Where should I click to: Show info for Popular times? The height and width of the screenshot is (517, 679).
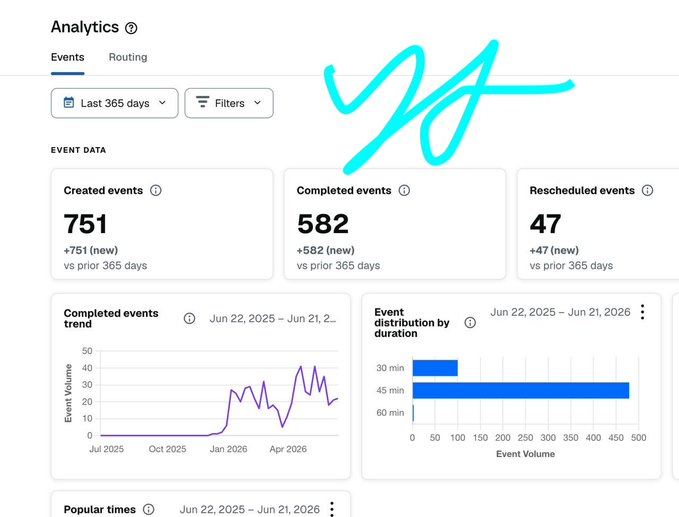click(x=149, y=509)
